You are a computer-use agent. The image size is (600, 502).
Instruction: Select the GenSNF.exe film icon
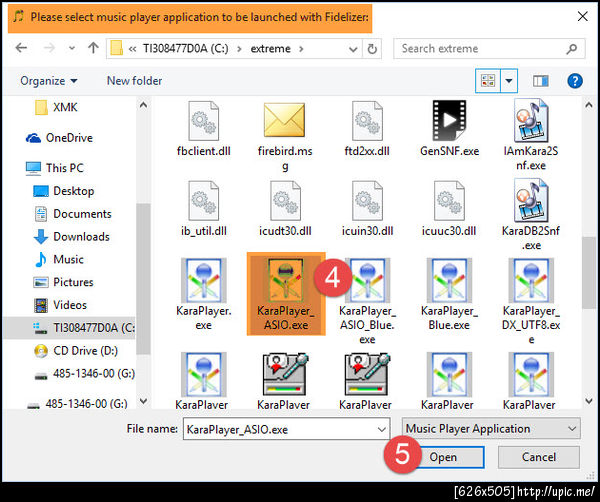click(449, 120)
